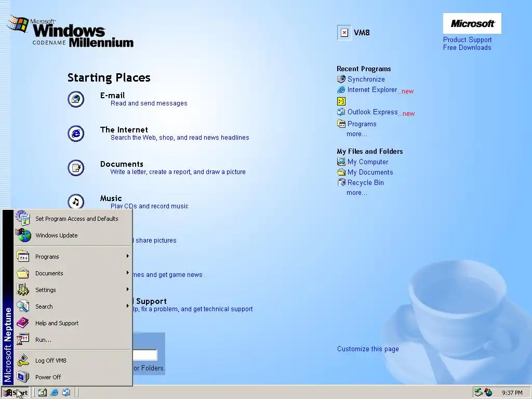The image size is (532, 399).
Task: Select Power Off from Start menu
Action: click(73, 377)
